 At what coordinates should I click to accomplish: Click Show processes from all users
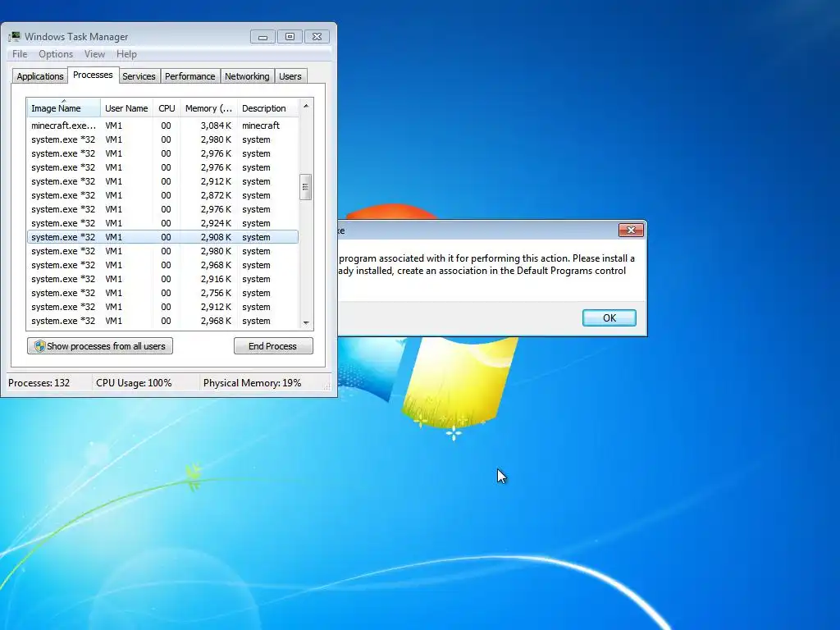pyautogui.click(x=100, y=346)
